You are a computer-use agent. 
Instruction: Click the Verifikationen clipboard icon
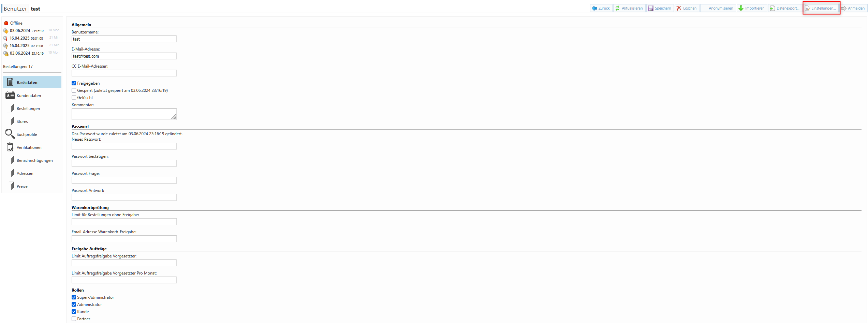[10, 147]
